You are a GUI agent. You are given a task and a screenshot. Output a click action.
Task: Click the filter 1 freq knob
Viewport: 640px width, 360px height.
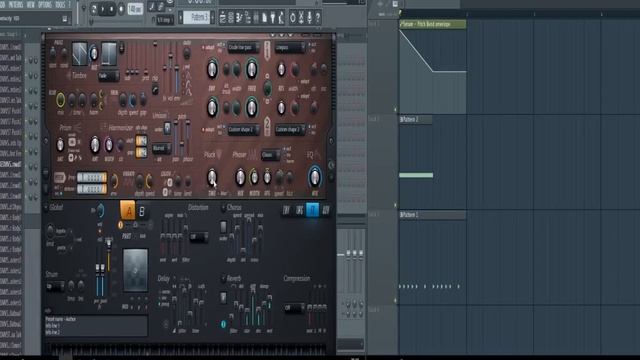click(x=251, y=69)
